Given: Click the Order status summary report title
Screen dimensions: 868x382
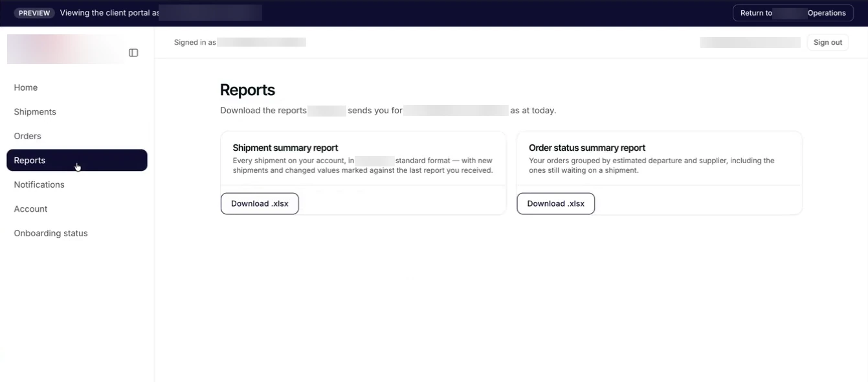Looking at the screenshot, I should pos(587,148).
